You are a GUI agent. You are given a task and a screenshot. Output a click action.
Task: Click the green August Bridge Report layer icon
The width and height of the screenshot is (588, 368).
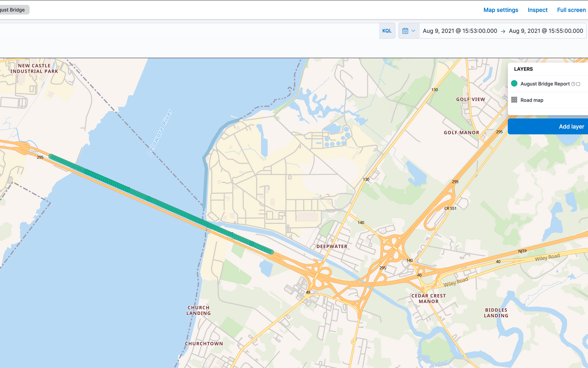514,83
